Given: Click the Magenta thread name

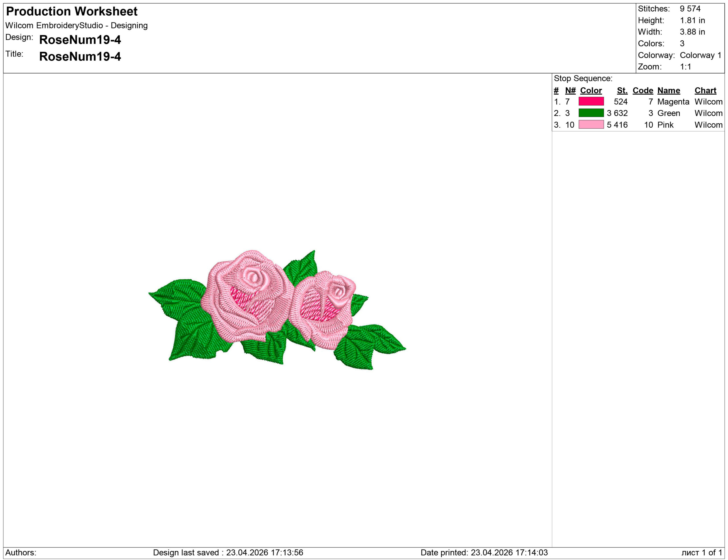Looking at the screenshot, I should tap(673, 101).
